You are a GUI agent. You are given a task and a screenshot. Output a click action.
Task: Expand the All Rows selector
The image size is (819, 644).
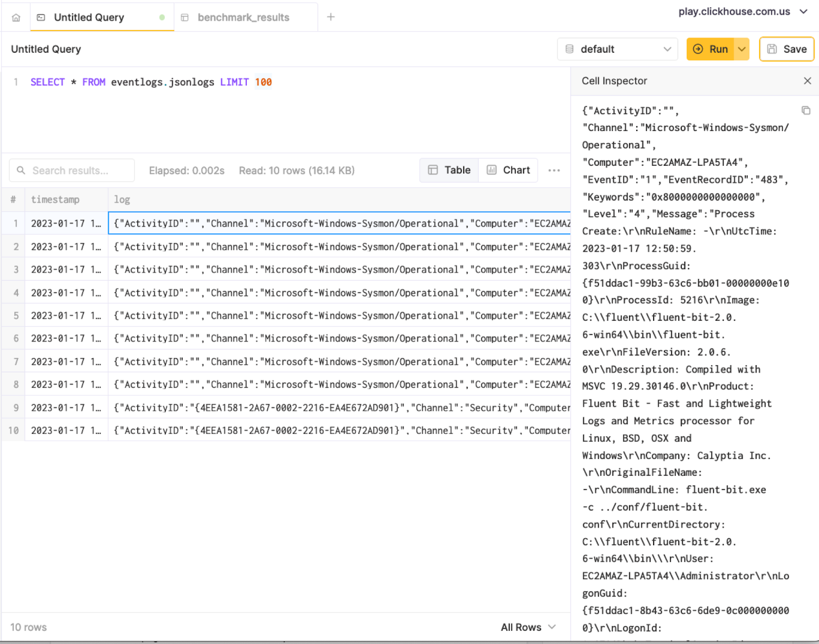[528, 627]
